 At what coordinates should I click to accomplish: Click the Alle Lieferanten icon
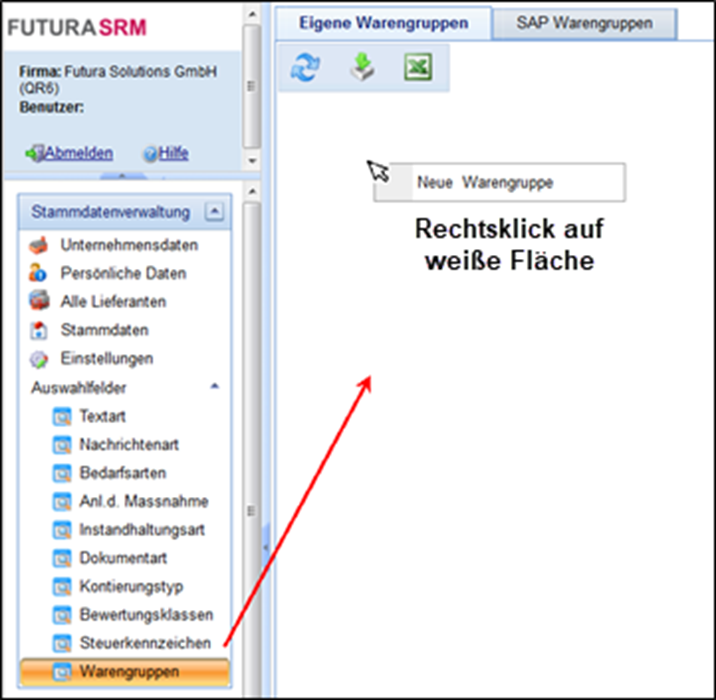pos(39,301)
